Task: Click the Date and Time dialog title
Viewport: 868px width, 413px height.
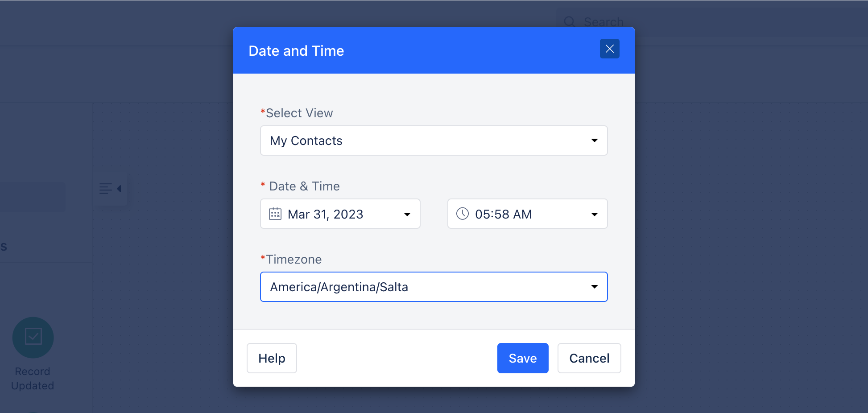Action: (x=296, y=51)
